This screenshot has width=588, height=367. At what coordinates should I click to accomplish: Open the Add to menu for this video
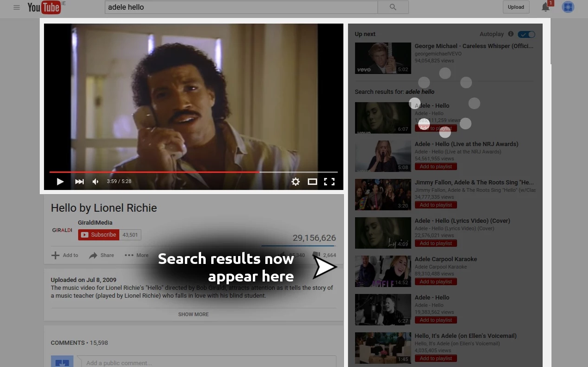pyautogui.click(x=65, y=255)
